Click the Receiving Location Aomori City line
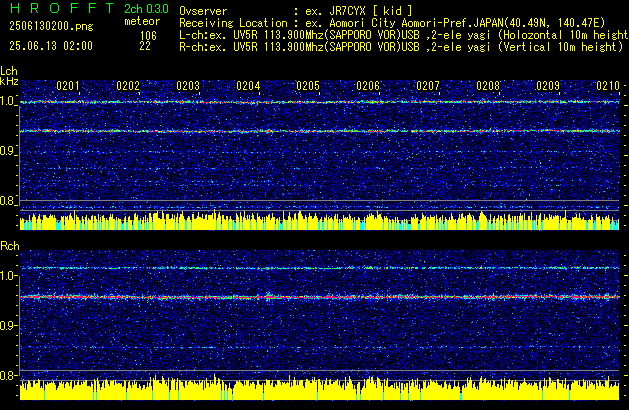The image size is (629, 410). coord(392,23)
